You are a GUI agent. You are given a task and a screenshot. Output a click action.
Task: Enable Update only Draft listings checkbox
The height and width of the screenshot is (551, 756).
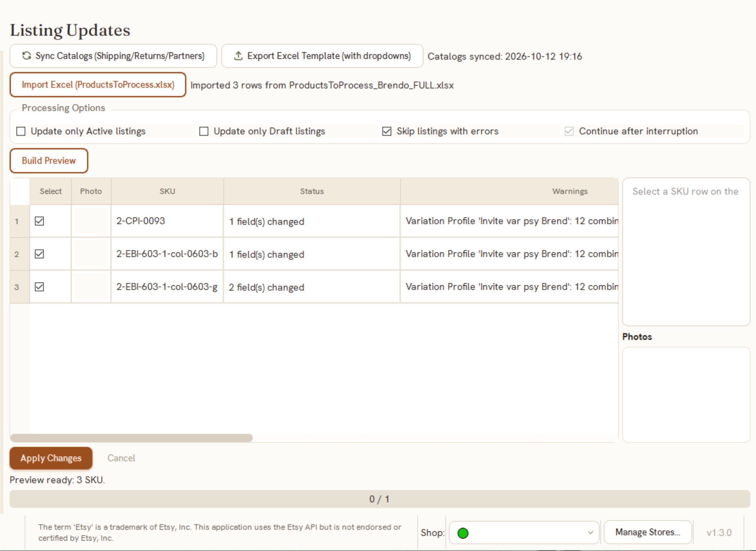[204, 131]
